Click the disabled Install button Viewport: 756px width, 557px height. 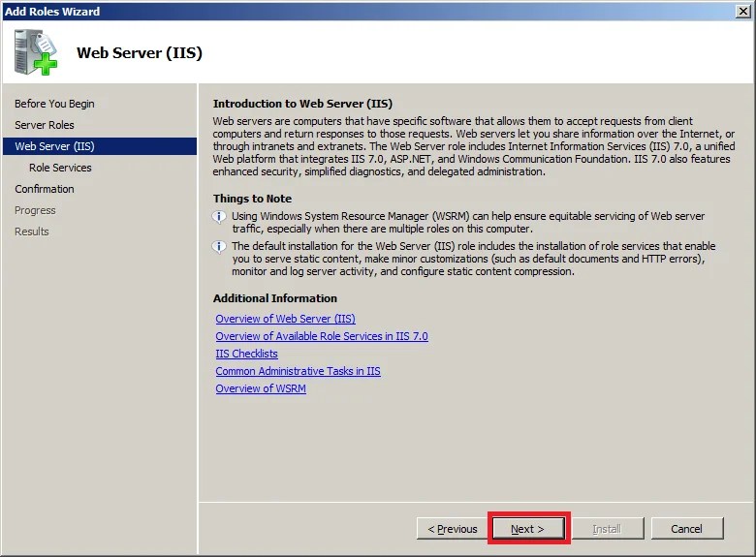(x=608, y=529)
